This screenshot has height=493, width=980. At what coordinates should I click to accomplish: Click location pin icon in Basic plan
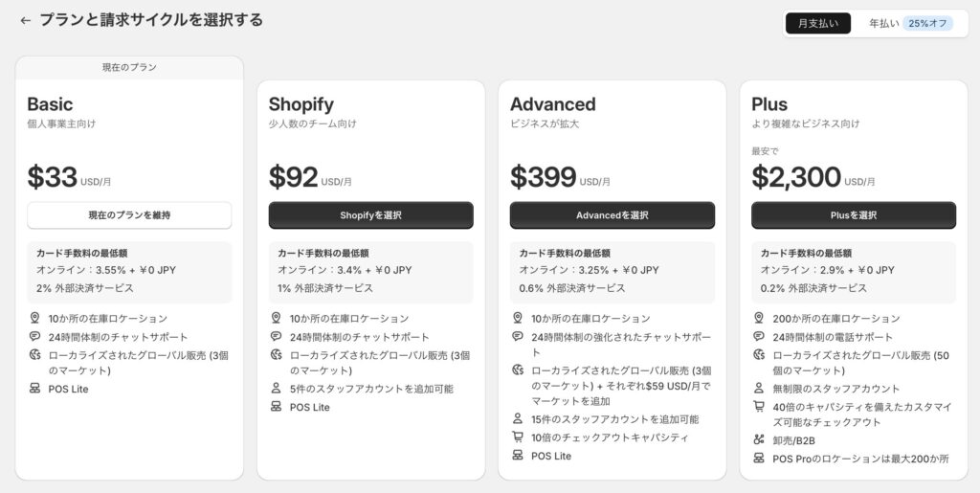pos(34,318)
